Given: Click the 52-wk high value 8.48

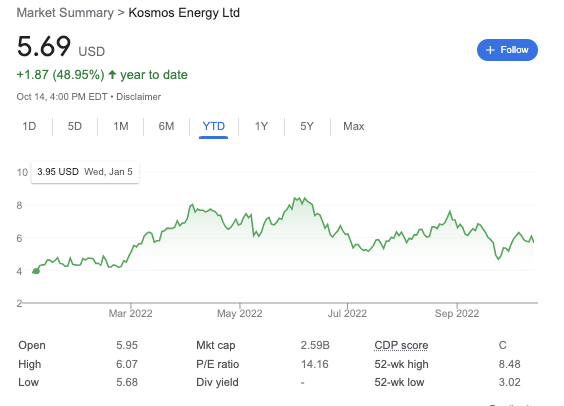Looking at the screenshot, I should click(x=509, y=364).
